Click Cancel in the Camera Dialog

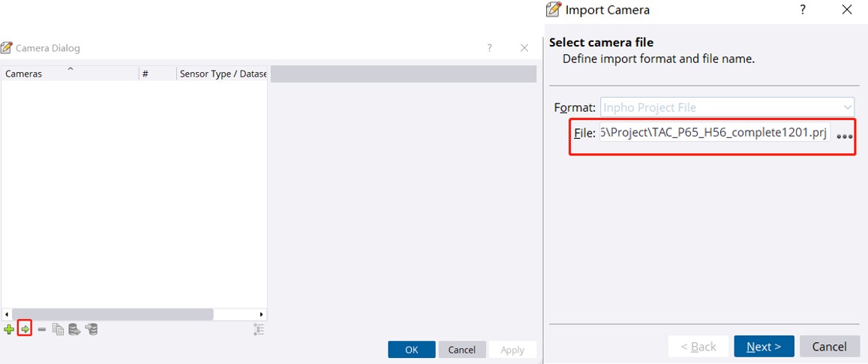[x=461, y=350]
